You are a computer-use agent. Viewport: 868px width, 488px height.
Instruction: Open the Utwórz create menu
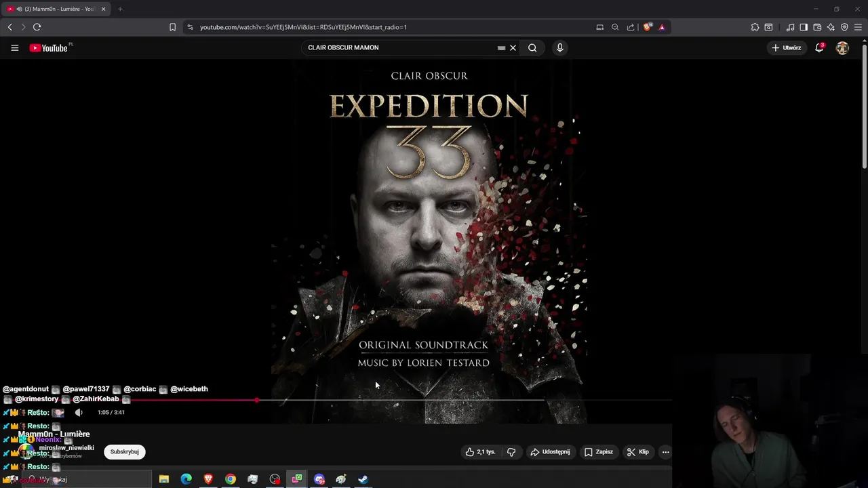click(787, 48)
